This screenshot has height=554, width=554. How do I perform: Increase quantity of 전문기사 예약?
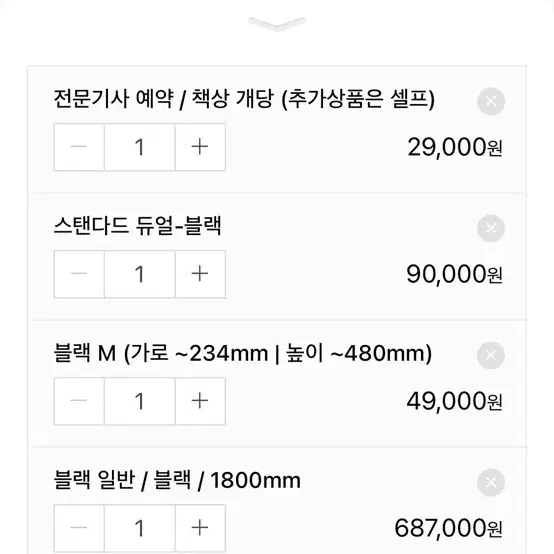click(x=200, y=147)
